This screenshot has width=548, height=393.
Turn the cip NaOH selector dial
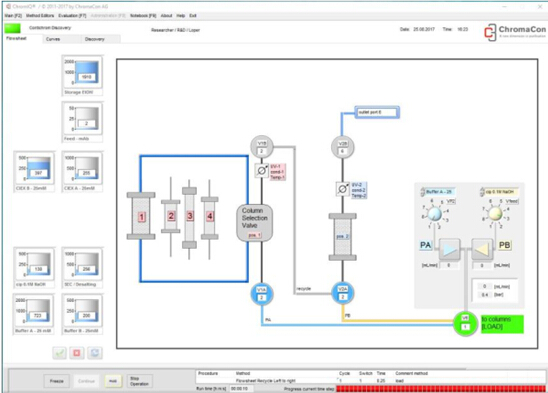[495, 214]
